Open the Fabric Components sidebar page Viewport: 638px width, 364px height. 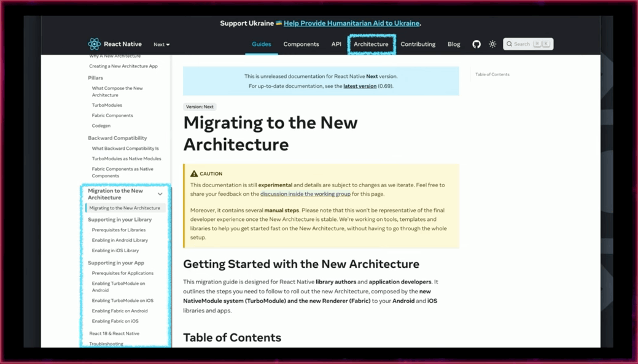(112, 115)
